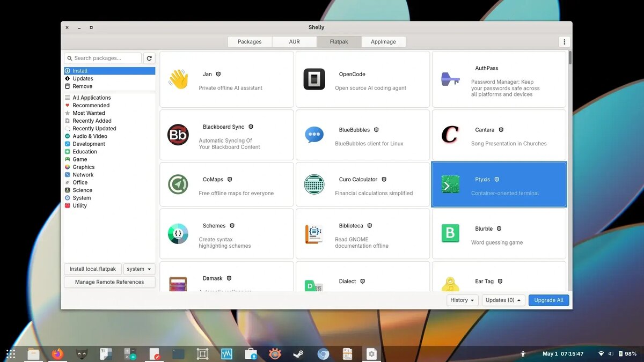Open Firefox from the taskbar

pyautogui.click(x=57, y=354)
